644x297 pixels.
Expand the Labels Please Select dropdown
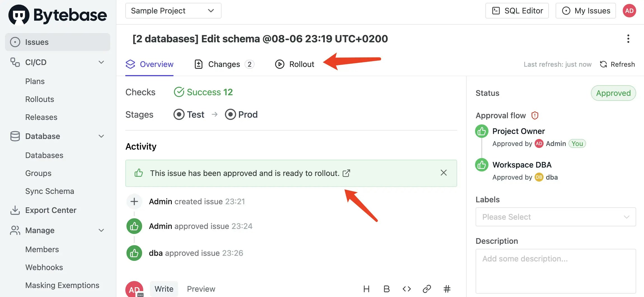tap(556, 217)
